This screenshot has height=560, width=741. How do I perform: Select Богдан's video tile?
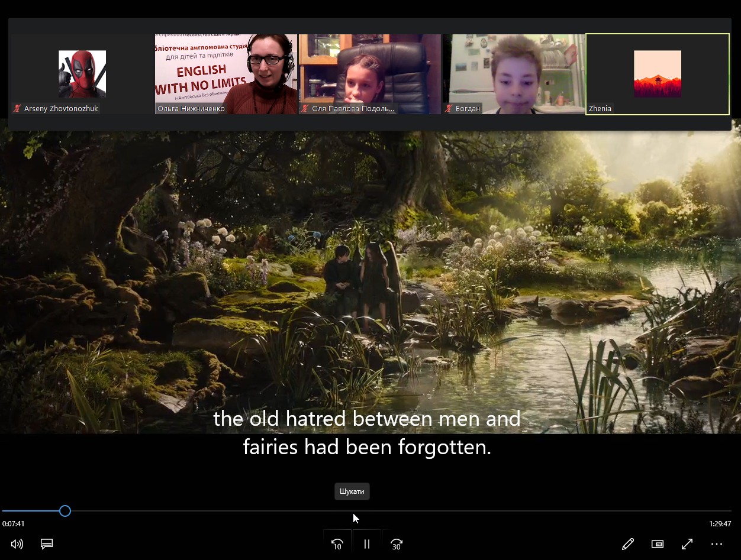pos(514,74)
